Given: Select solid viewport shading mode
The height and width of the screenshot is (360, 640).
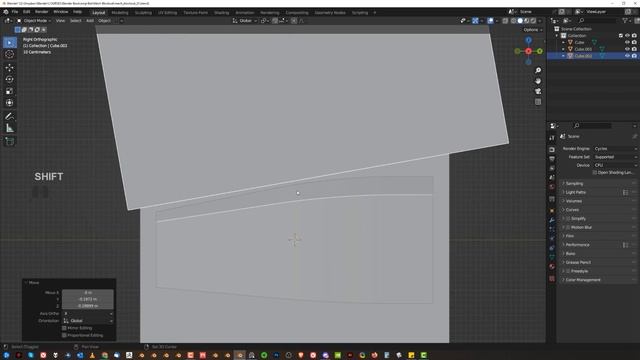Looking at the screenshot, I should point(520,21).
